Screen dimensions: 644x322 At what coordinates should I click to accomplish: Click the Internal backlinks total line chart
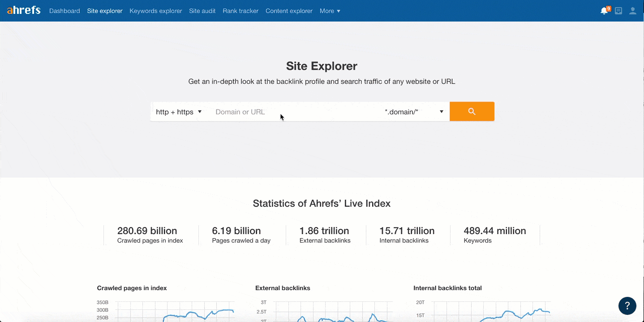pos(483,310)
